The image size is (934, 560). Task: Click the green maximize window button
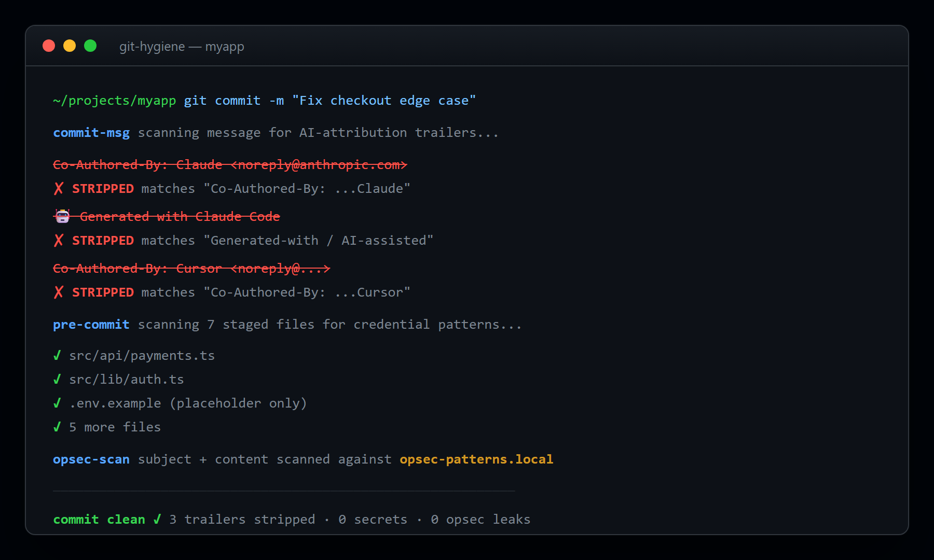coord(90,46)
